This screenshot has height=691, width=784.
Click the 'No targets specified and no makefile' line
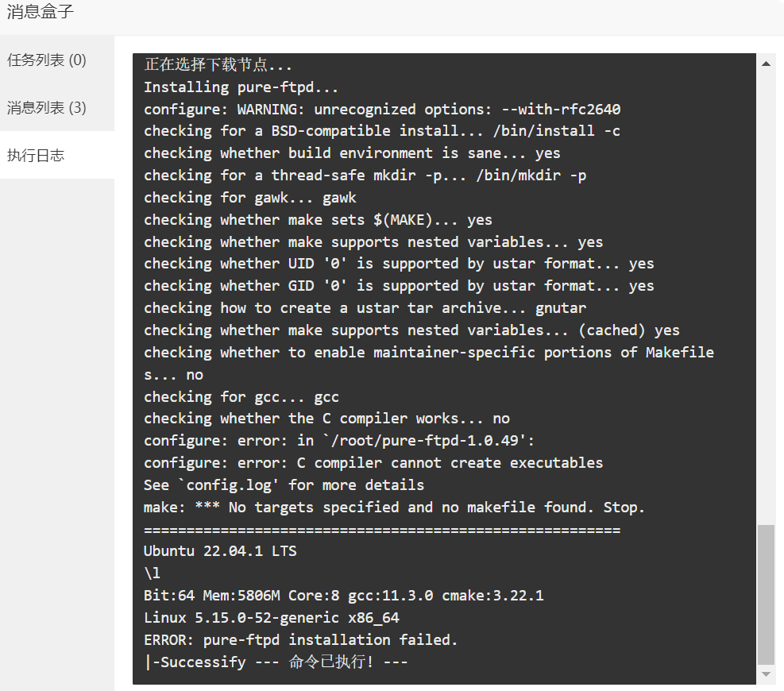(x=394, y=507)
